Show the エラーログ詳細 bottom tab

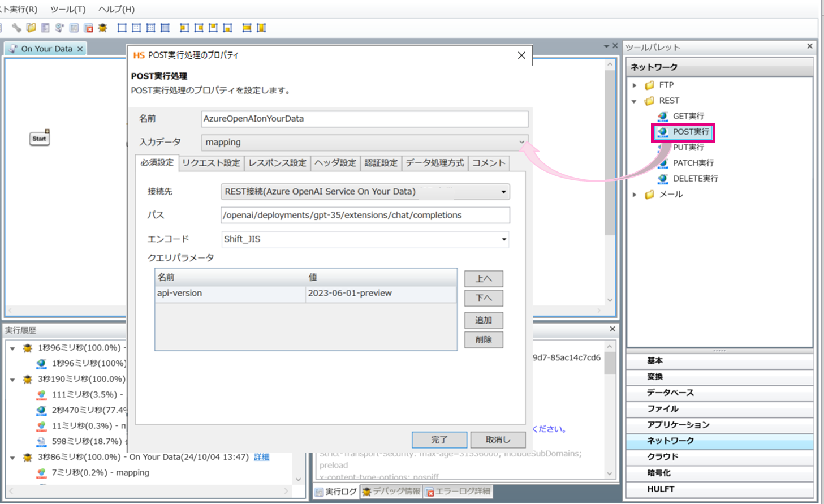(458, 492)
